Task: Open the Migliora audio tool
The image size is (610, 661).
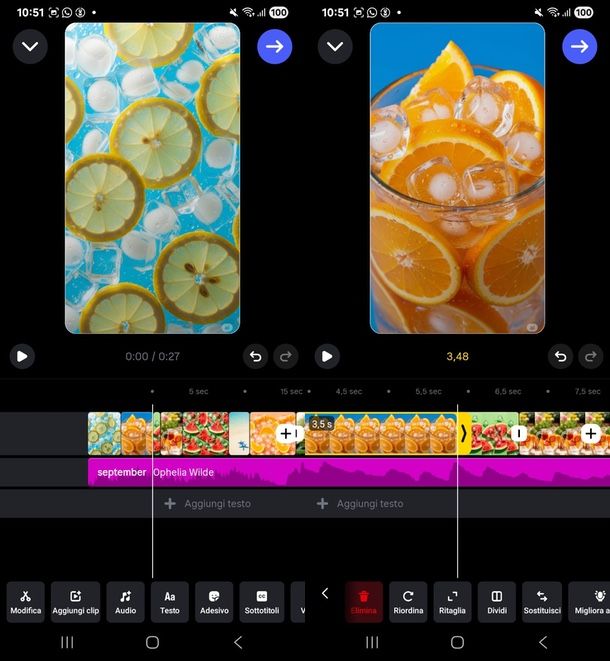Action: pos(591,602)
